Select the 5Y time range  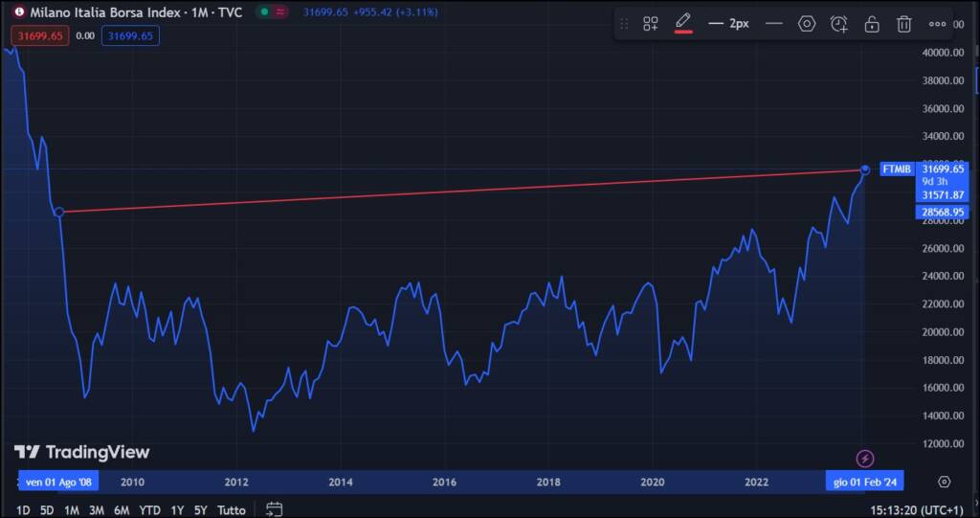pos(200,510)
